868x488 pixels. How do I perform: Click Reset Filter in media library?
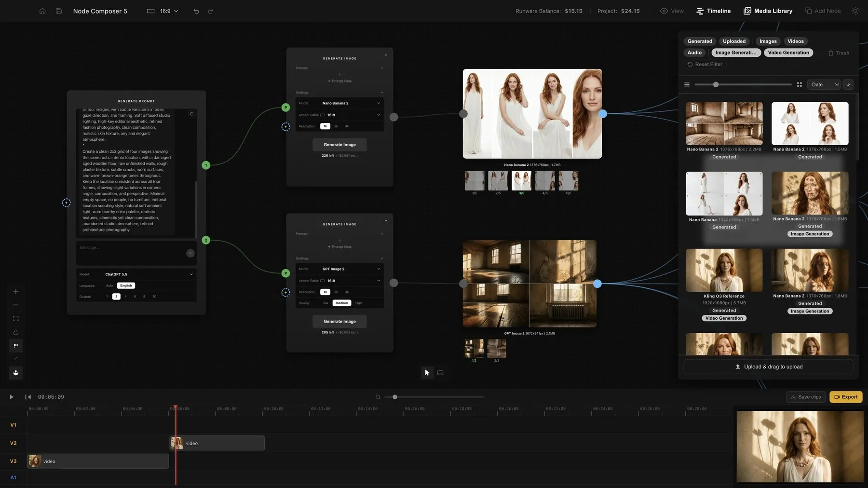pos(705,64)
